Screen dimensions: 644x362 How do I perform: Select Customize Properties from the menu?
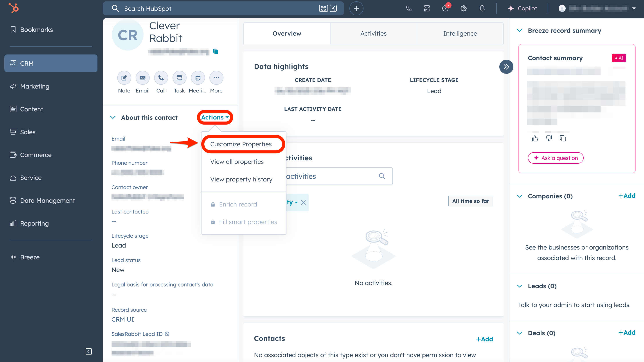click(241, 144)
